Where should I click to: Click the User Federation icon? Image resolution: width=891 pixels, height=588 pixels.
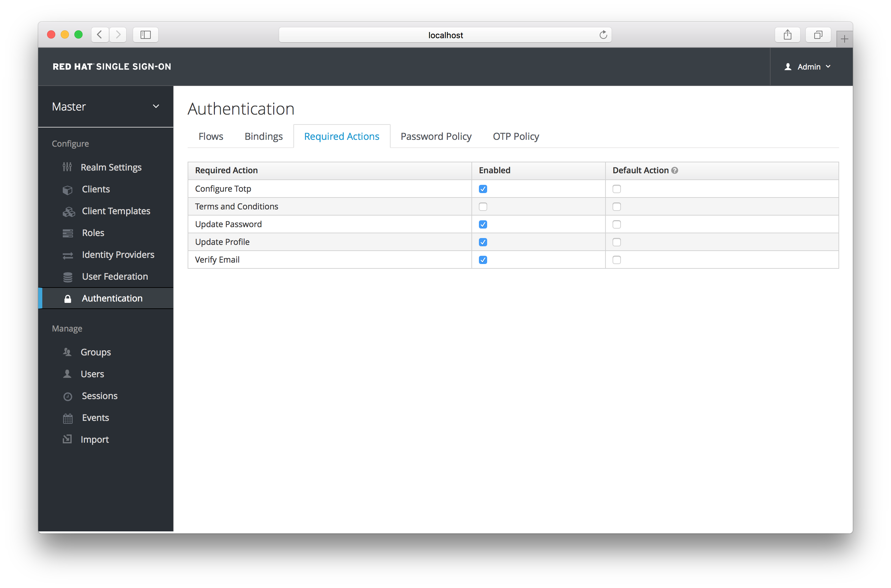(x=68, y=276)
